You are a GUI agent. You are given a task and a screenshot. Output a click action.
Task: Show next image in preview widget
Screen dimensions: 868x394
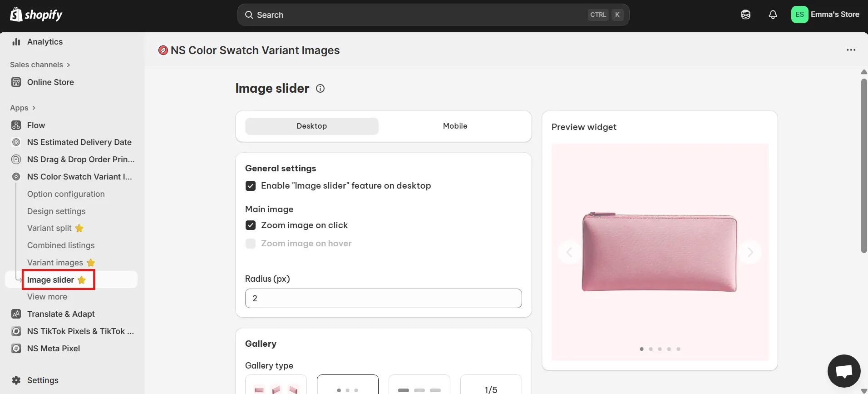[750, 252]
